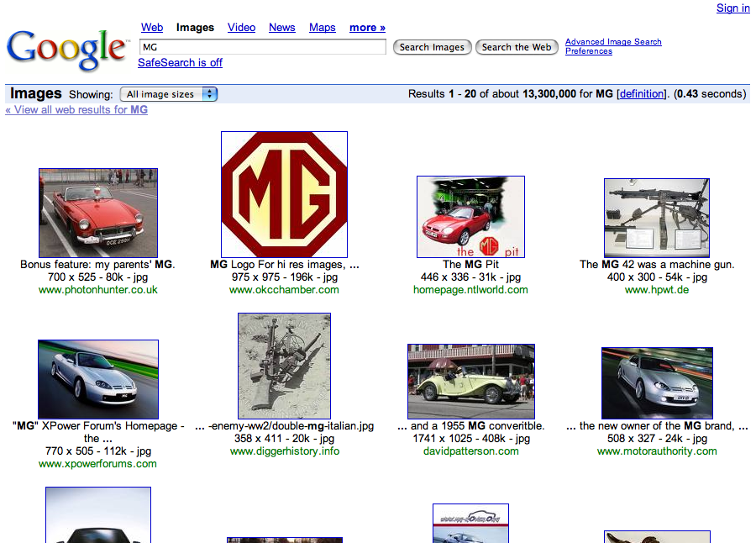This screenshot has width=756, height=543.
Task: Open the Web search tab
Action: coord(152,28)
